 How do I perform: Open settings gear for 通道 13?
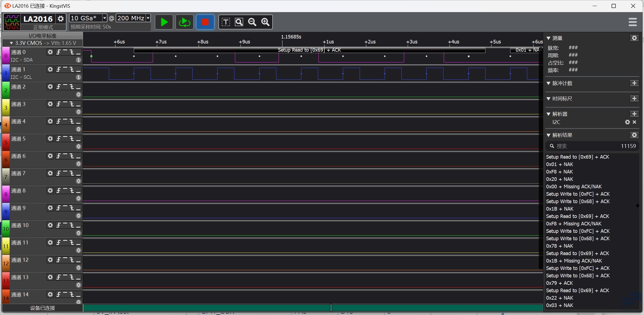50,277
